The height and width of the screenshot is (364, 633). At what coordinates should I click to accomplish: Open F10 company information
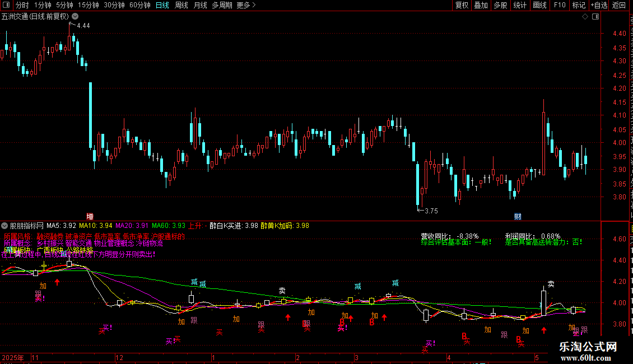point(560,5)
